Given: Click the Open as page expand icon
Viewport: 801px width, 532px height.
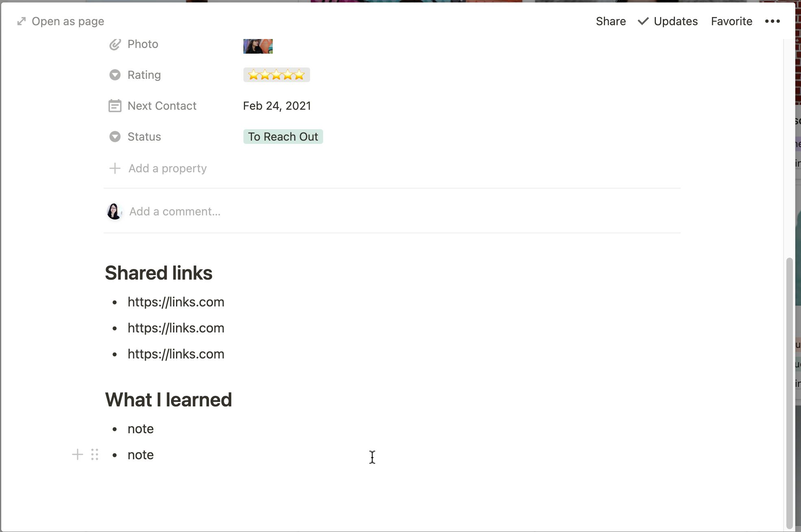Looking at the screenshot, I should point(22,21).
